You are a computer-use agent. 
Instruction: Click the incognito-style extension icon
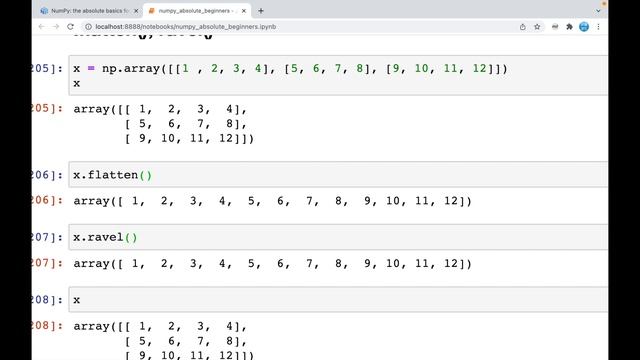[x=555, y=27]
